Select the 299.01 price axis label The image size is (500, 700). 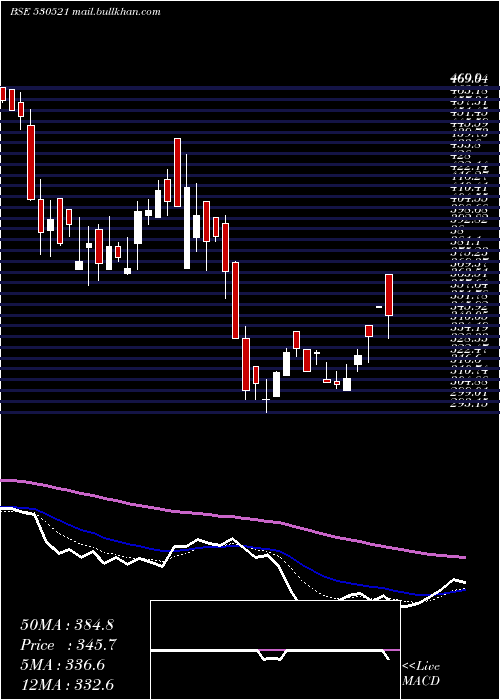469,394
